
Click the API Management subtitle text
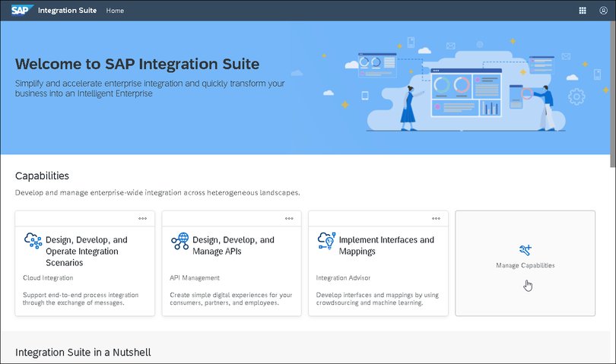coord(195,277)
